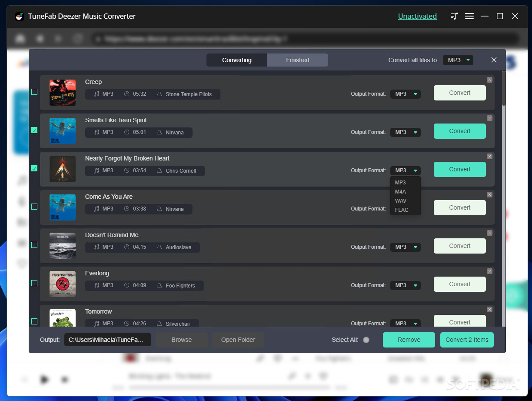Convert the Everlong track
This screenshot has width=532, height=401.
(x=460, y=284)
